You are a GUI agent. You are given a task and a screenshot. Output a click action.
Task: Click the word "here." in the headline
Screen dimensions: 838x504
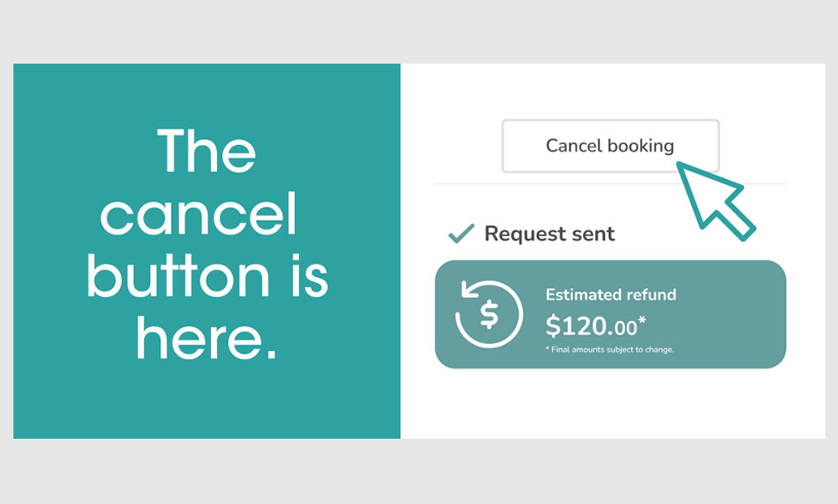click(x=207, y=338)
